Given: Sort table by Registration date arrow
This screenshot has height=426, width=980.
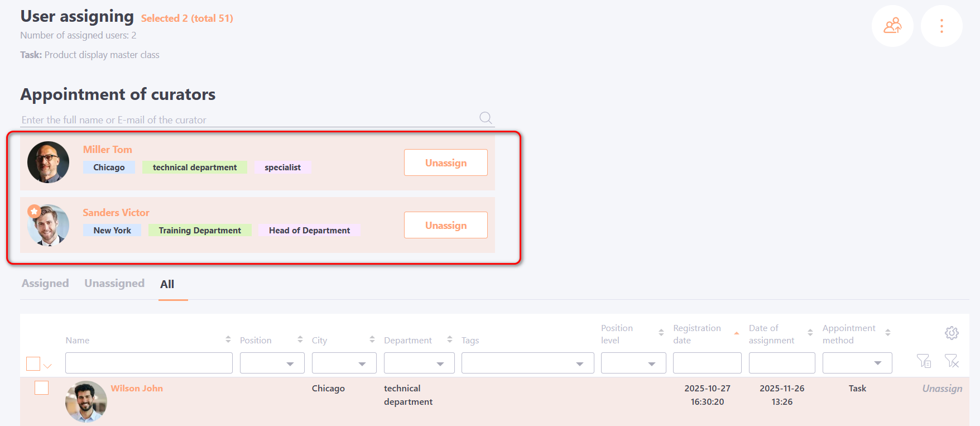Looking at the screenshot, I should pos(736,333).
